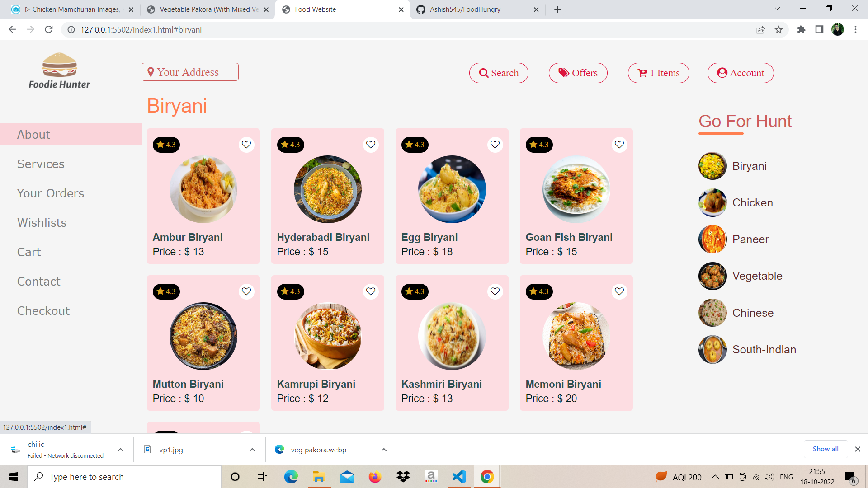Image resolution: width=868 pixels, height=488 pixels.
Task: Toggle wishlist heart on Ambur Biryani
Action: click(246, 145)
